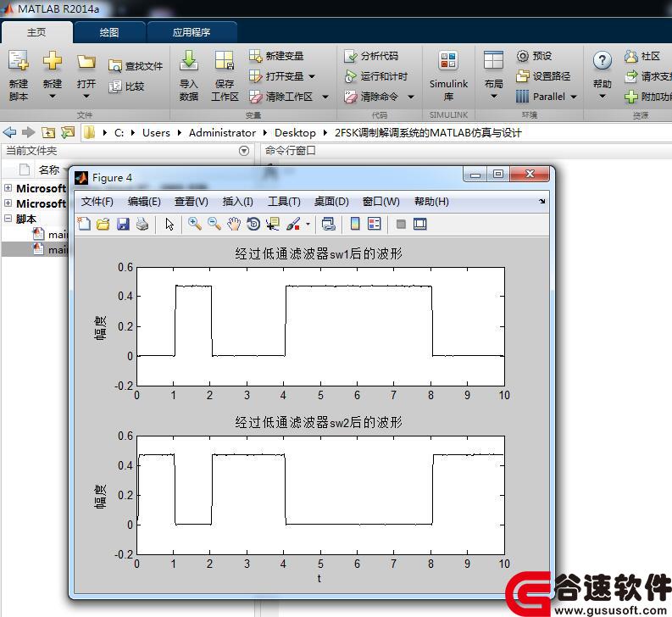Select the Zoom Out tool in Figure 4

(x=214, y=224)
